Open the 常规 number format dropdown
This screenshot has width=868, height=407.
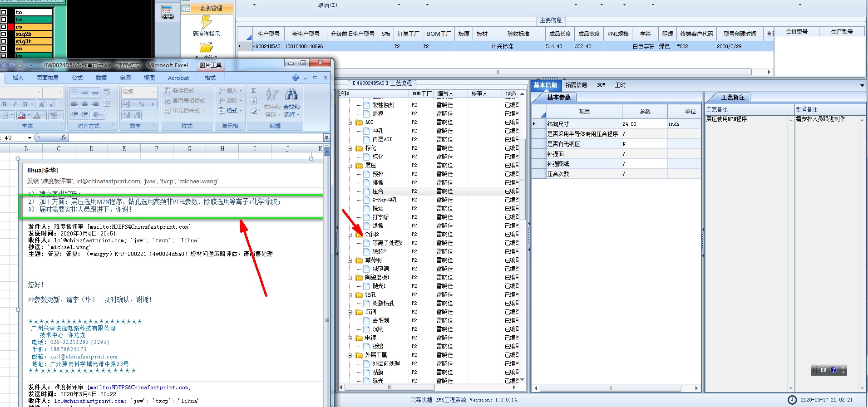tap(154, 92)
